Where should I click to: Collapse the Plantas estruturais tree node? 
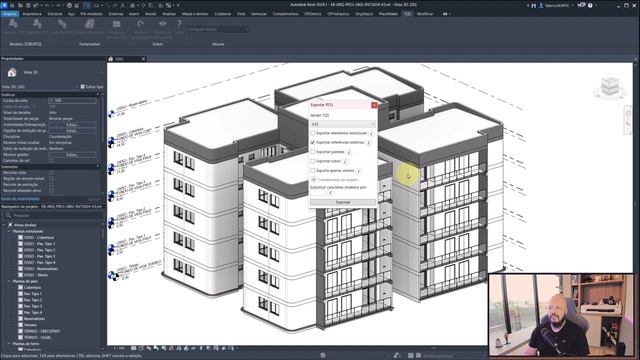[x=9, y=231]
